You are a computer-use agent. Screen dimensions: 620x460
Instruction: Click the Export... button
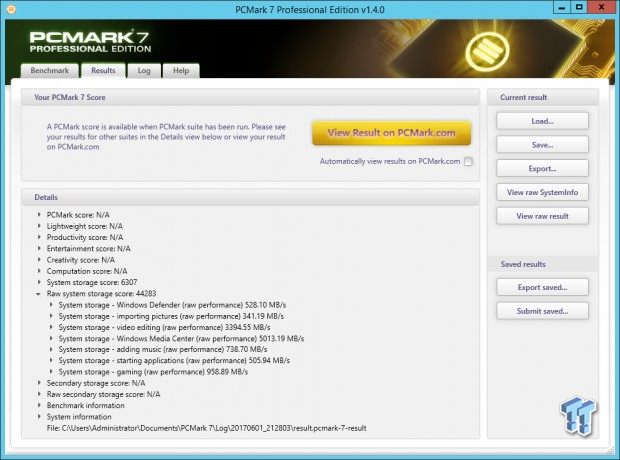pos(542,168)
